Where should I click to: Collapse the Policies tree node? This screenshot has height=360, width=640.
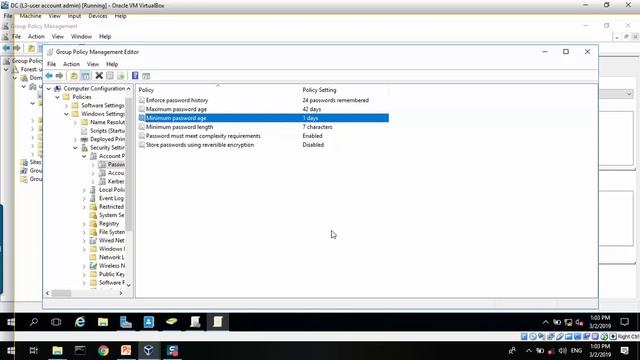[58, 97]
